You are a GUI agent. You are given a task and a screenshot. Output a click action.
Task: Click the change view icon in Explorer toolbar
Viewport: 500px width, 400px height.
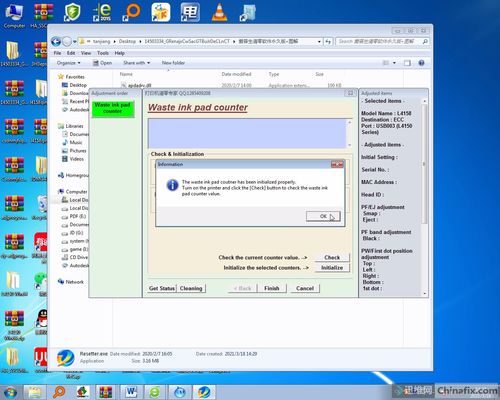point(386,63)
